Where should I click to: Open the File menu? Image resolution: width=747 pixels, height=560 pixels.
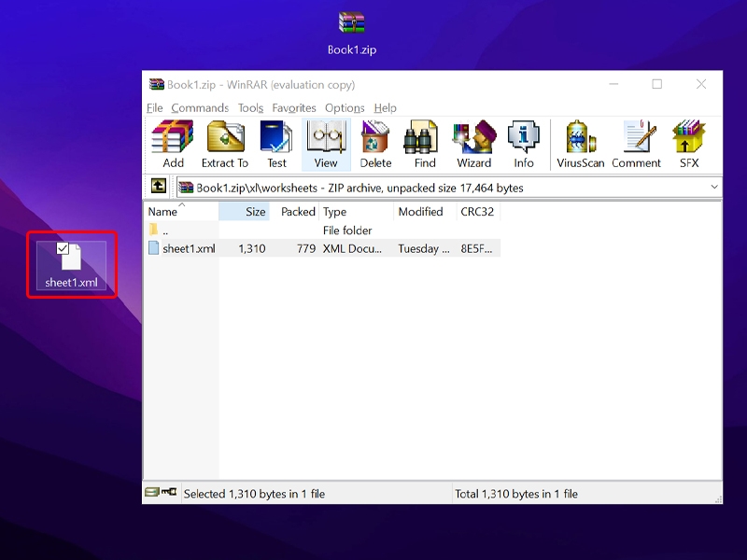coord(155,108)
